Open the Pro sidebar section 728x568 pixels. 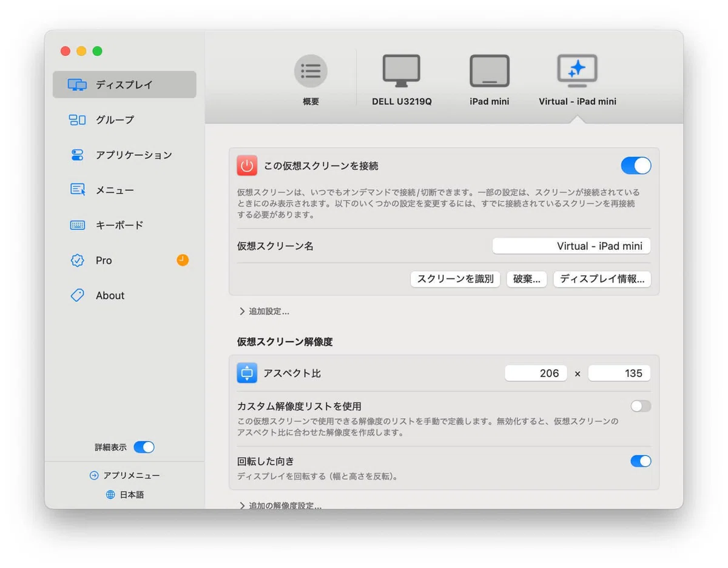point(124,260)
